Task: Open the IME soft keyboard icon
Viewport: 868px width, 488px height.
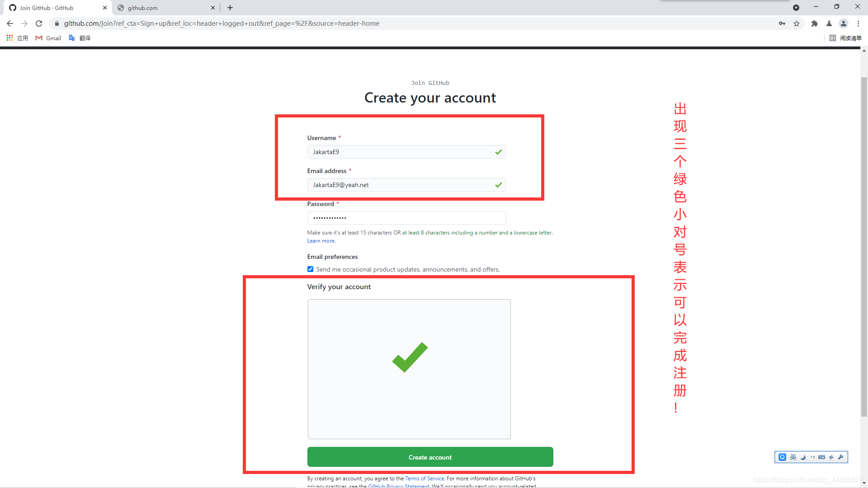Action: (x=821, y=457)
